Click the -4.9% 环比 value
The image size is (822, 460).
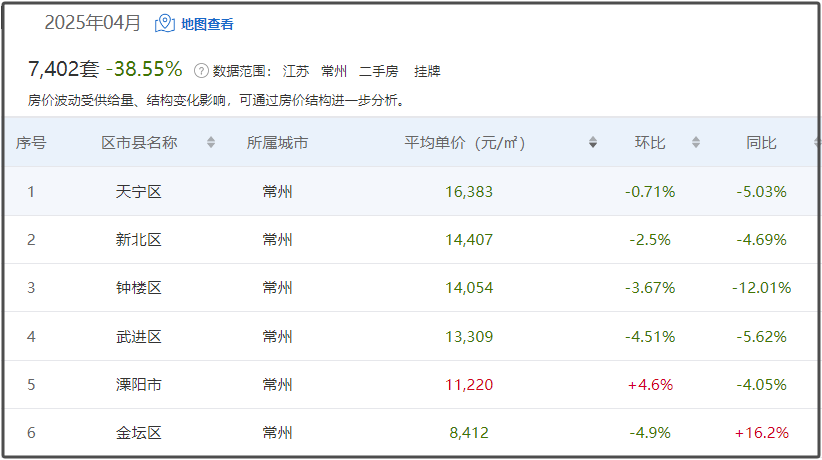[x=650, y=433]
